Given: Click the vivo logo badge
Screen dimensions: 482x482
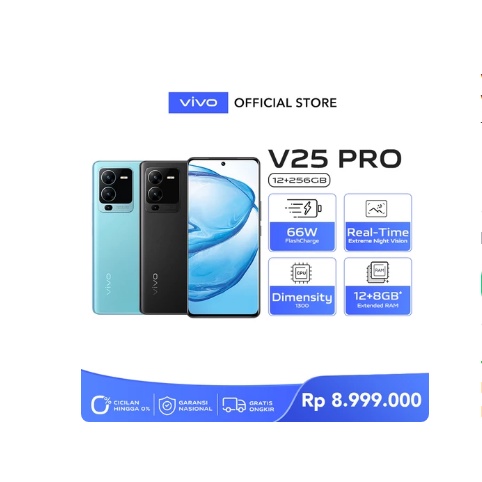Looking at the screenshot, I should coord(198,102).
